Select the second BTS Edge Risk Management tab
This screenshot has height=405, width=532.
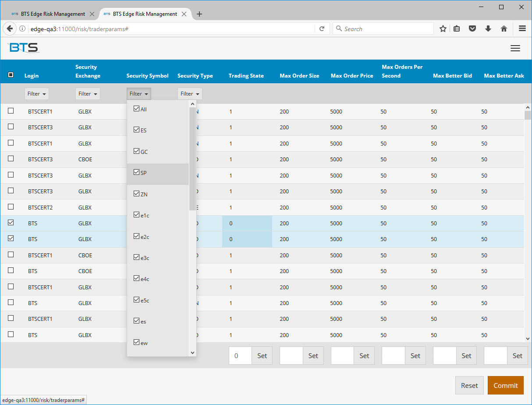tap(145, 14)
